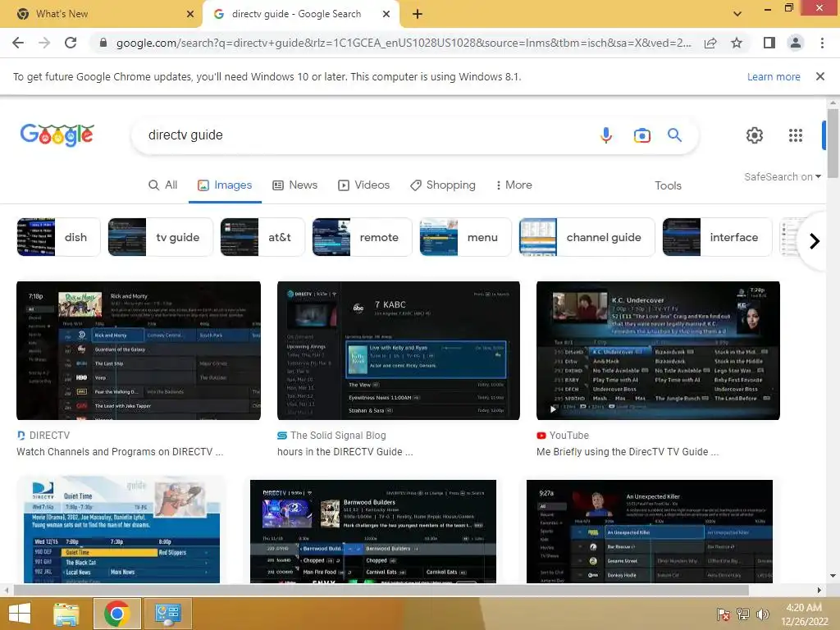The height and width of the screenshot is (630, 840).
Task: Open the Rick and Morty guide image
Action: [139, 350]
